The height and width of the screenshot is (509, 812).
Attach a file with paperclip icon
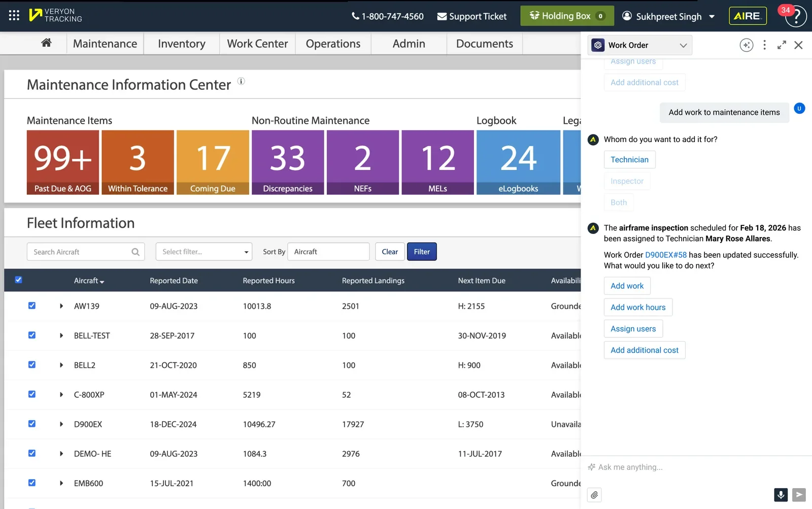click(594, 495)
